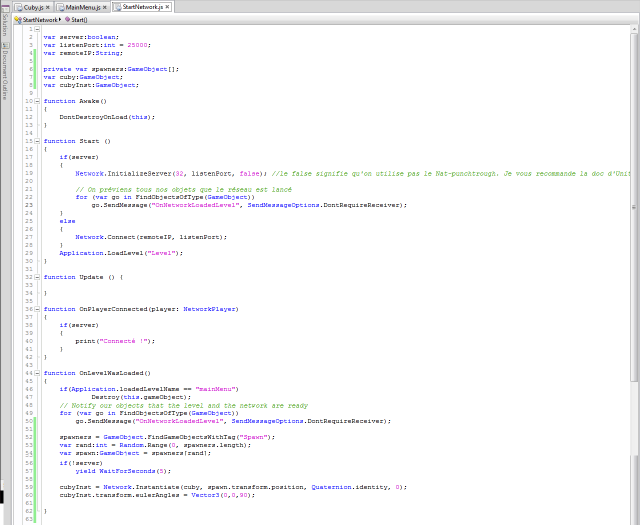Close the MainMenu.js tab

104,7
